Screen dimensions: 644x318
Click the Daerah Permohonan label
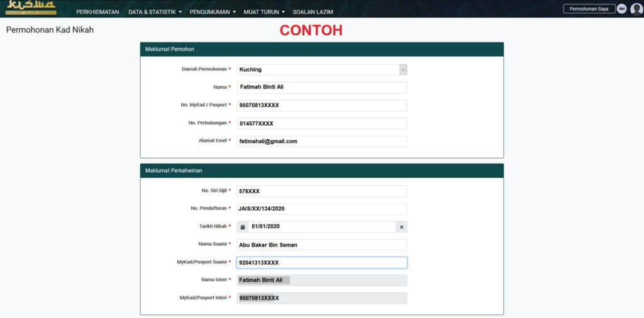(x=204, y=69)
